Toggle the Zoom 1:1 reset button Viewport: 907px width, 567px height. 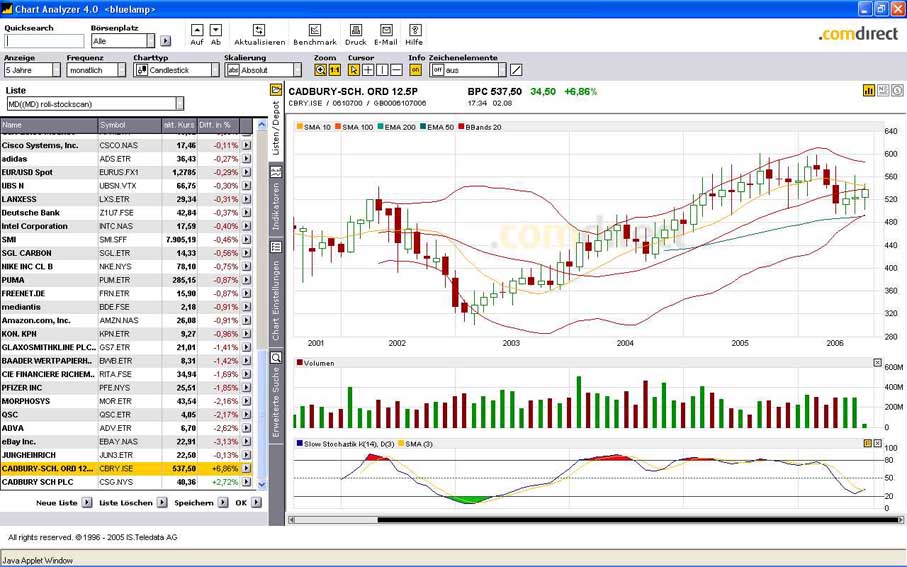334,70
